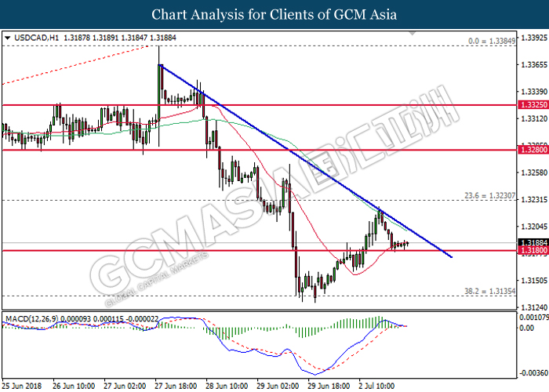Click the 2 Jul 10:00 time label

point(377,386)
